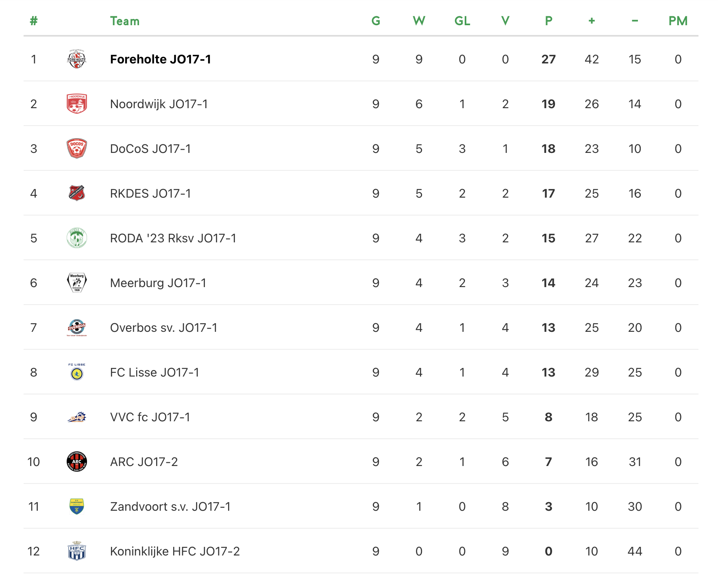Viewport: 718px width, 588px height.
Task: Select the Overbos club logo
Action: (76, 328)
